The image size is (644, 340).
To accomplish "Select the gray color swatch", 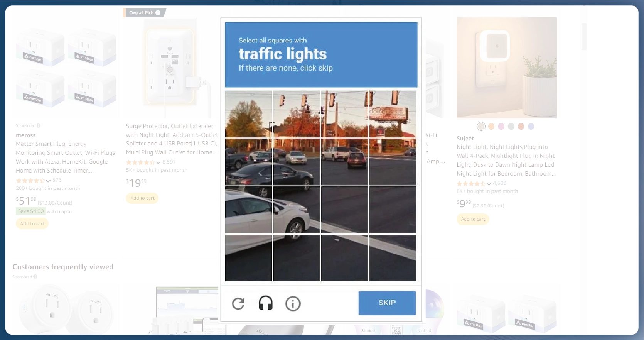I will tap(511, 127).
